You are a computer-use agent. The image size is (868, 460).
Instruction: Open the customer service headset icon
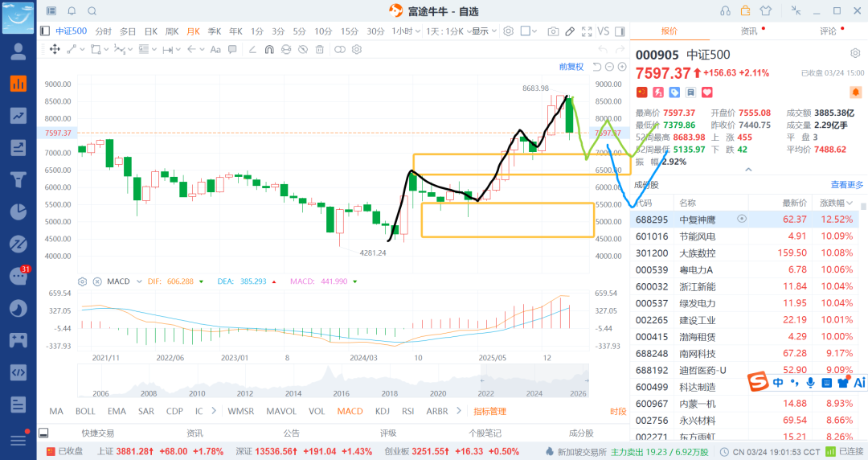(x=725, y=11)
